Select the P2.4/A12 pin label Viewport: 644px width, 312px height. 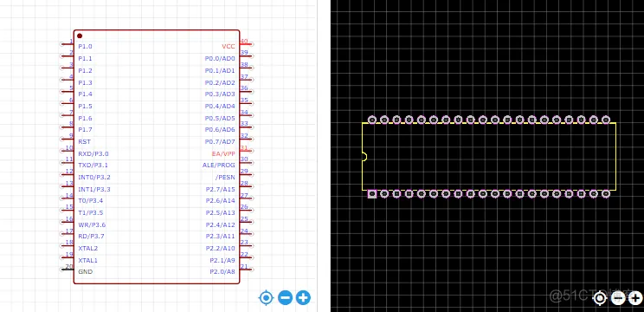click(x=221, y=224)
